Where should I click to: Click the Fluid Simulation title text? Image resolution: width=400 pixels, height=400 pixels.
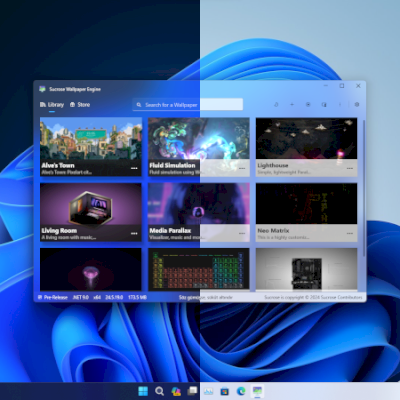pyautogui.click(x=172, y=165)
